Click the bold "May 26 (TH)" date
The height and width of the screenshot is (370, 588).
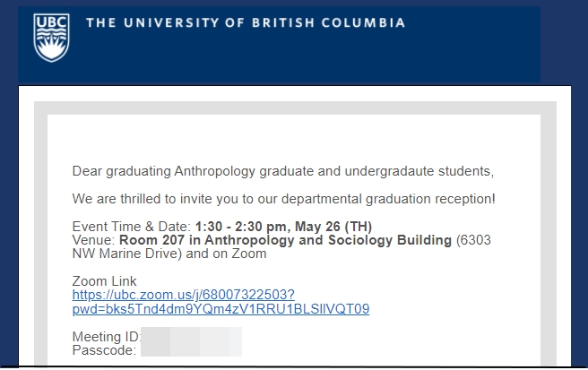pos(333,227)
